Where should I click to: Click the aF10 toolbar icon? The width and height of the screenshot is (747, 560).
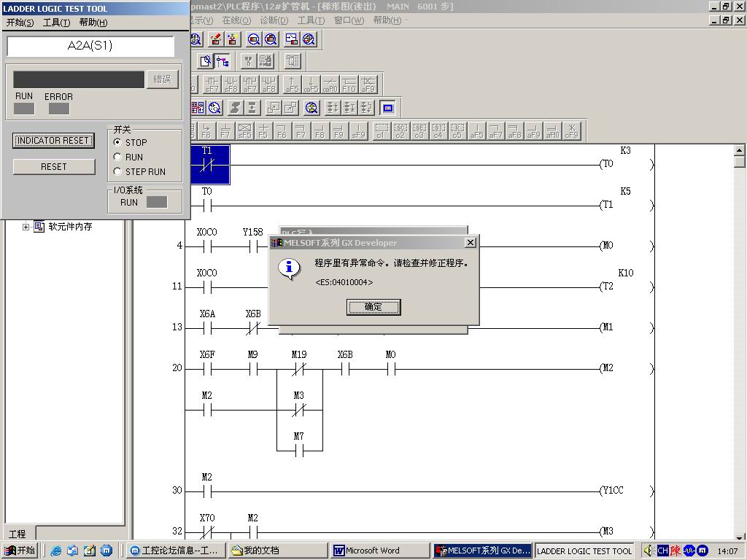[x=553, y=131]
